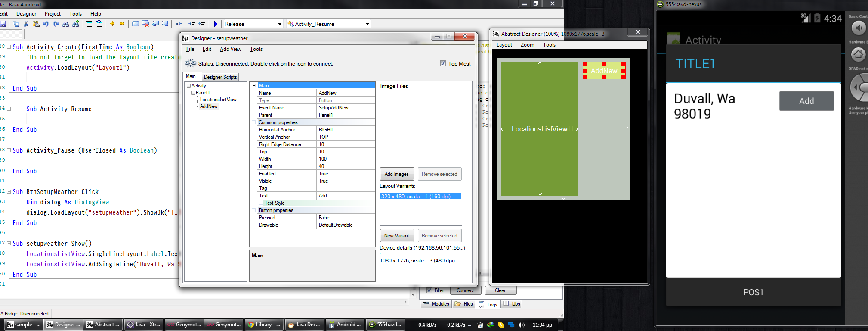Open the Designer Add View menu
The width and height of the screenshot is (868, 331).
(231, 49)
